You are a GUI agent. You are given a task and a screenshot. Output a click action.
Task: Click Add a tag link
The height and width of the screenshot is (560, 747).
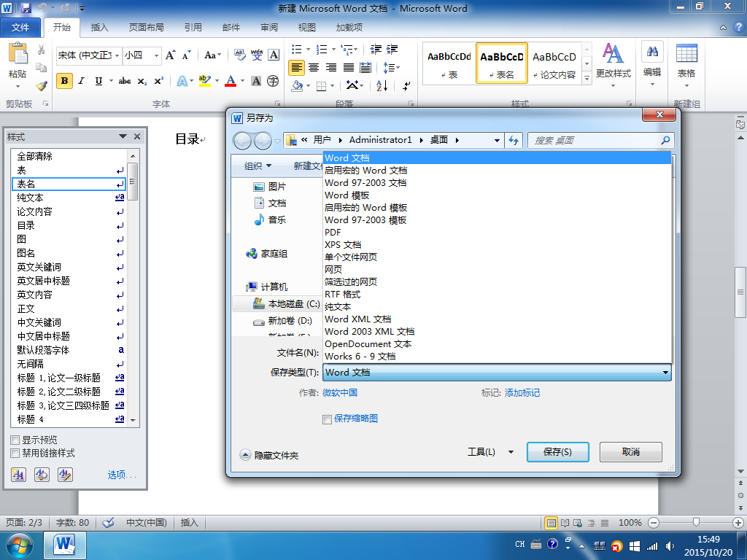tap(522, 393)
